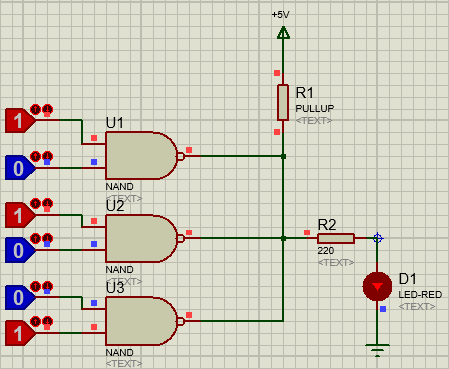Click the down arrow on U3's upper logic state
Image resolution: width=449 pixels, height=369 pixels.
click(48, 286)
